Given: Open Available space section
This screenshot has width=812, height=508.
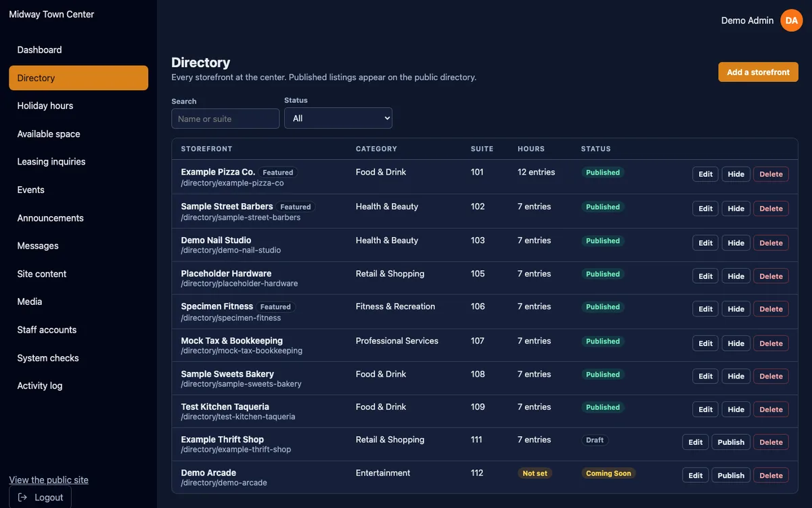Looking at the screenshot, I should [x=78, y=134].
